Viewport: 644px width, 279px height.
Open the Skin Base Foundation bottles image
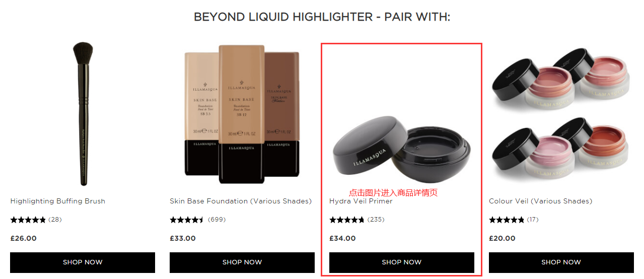pyautogui.click(x=242, y=115)
